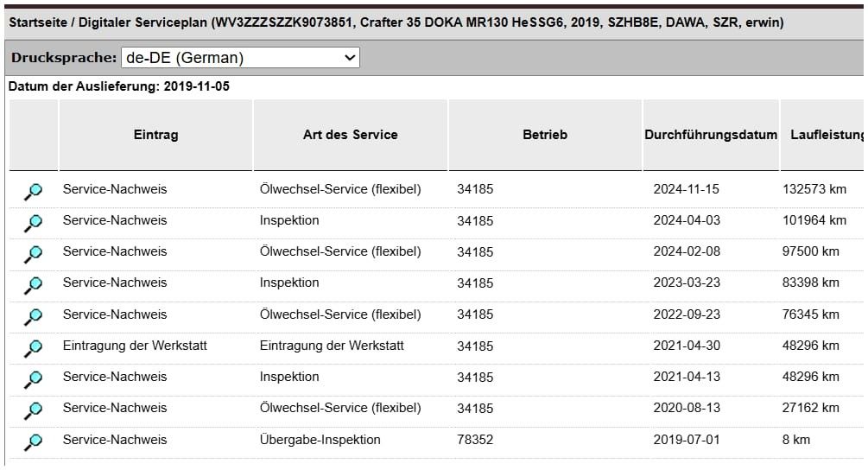This screenshot has height=470, width=868.
Task: Open Eintragung der Werkstatt entry details
Action: click(33, 347)
